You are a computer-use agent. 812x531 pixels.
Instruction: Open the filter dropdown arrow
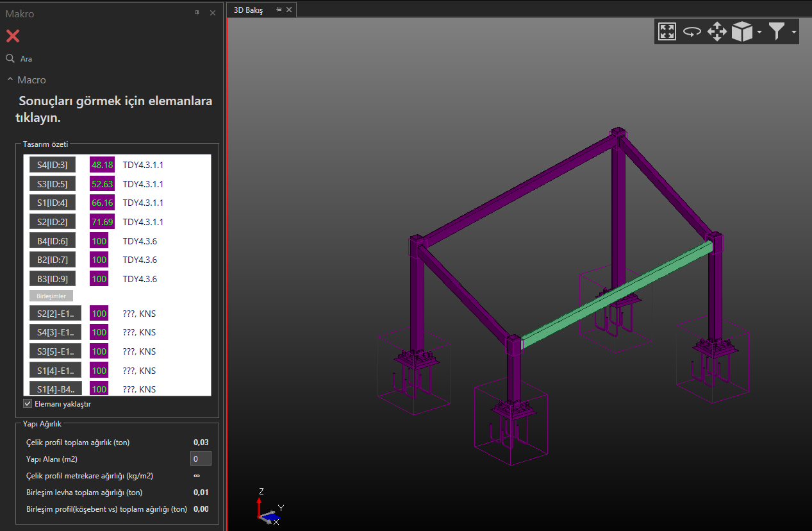[794, 32]
